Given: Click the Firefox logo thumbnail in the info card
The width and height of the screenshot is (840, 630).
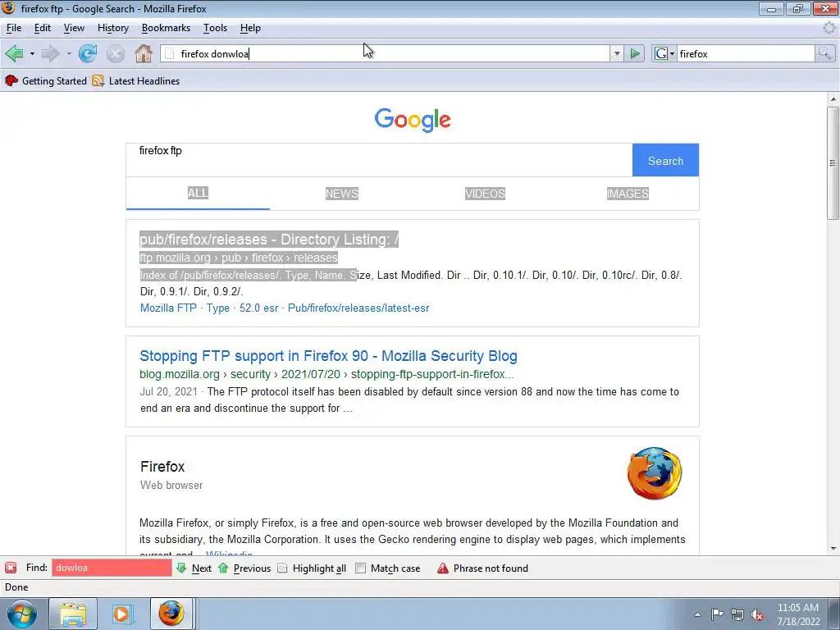Looking at the screenshot, I should 655,473.
